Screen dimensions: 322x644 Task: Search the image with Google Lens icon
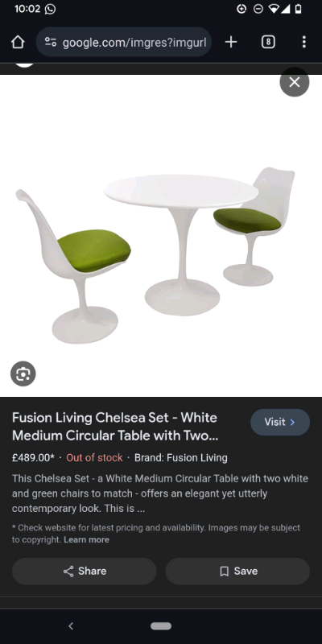pos(23,374)
